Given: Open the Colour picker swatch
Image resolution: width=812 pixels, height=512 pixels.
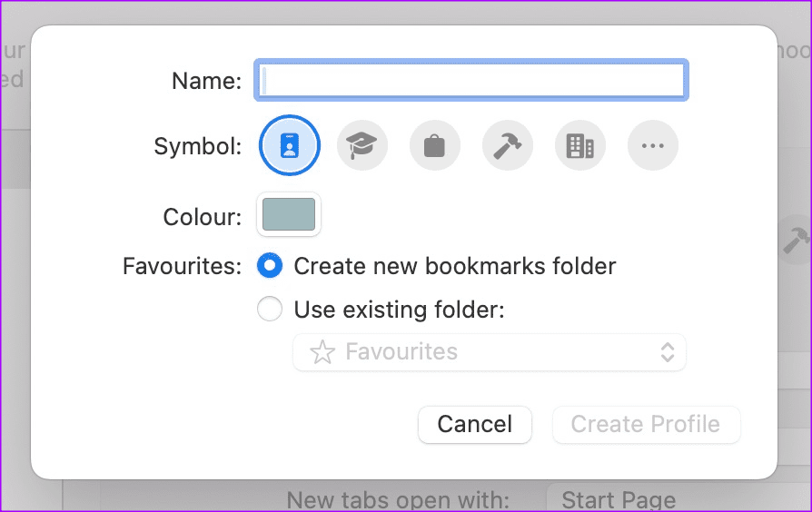Looking at the screenshot, I should click(x=289, y=214).
